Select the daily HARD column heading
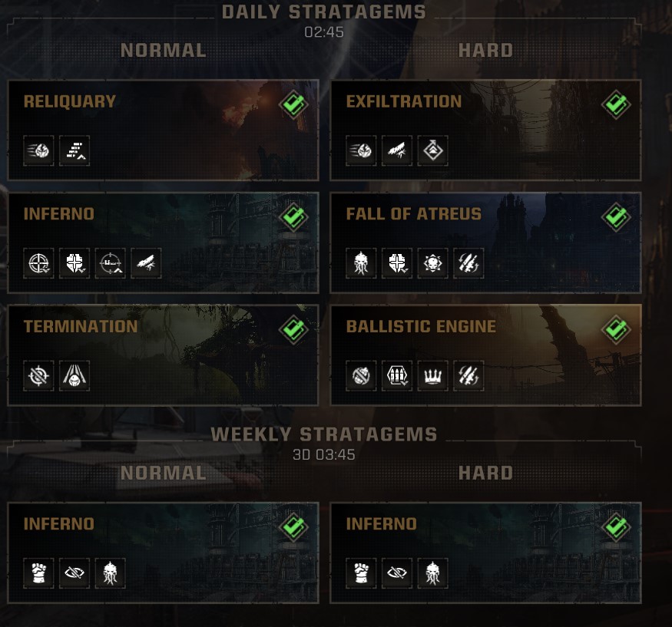The height and width of the screenshot is (627, 672). 485,51
